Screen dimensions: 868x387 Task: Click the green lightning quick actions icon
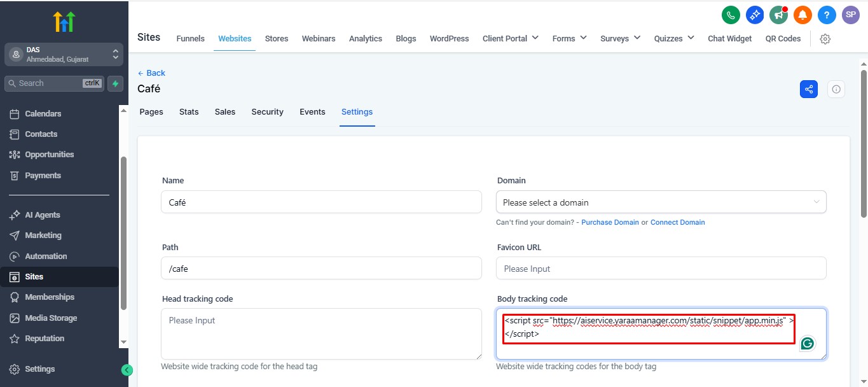coord(115,83)
